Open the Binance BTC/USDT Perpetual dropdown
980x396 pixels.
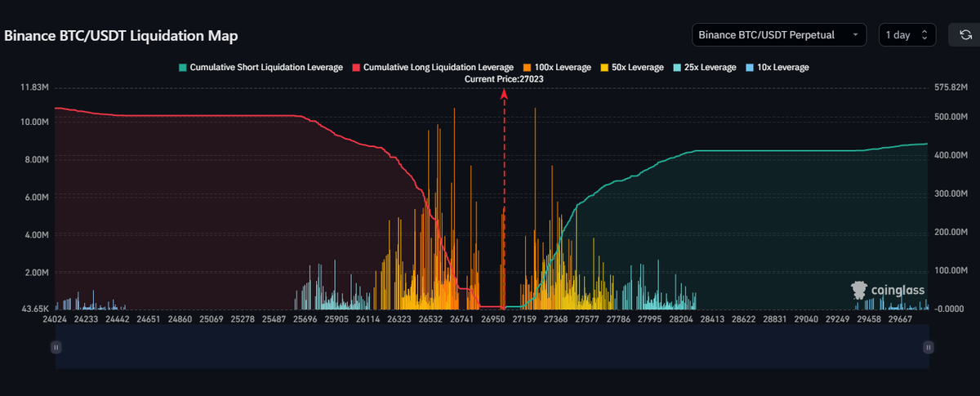(778, 35)
